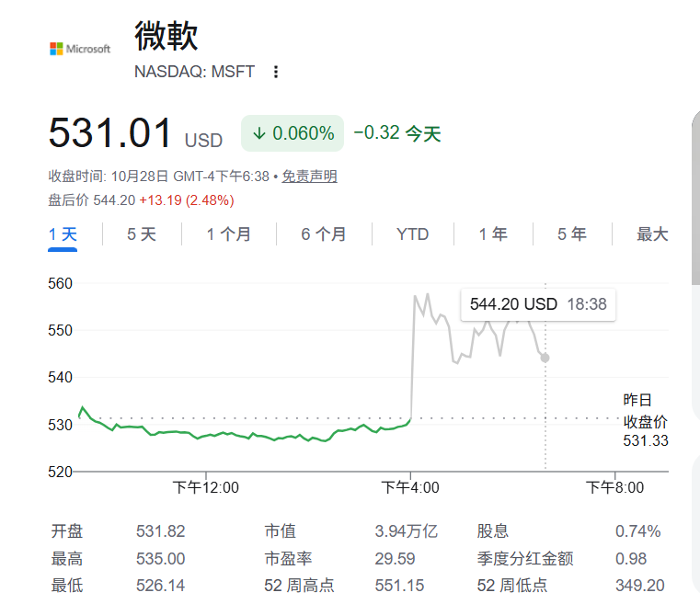Click the 560 y-axis label
Screen dimensions: 700x604
(x=61, y=283)
